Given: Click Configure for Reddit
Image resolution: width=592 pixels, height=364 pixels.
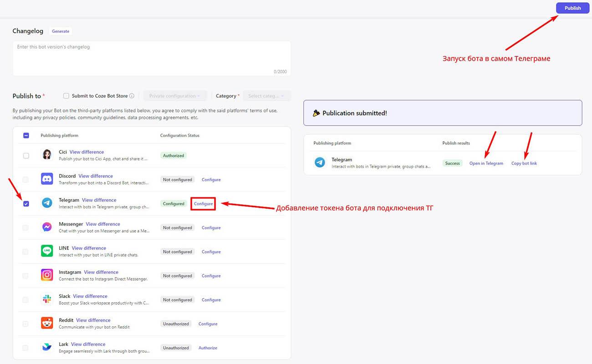Looking at the screenshot, I should coord(208,324).
